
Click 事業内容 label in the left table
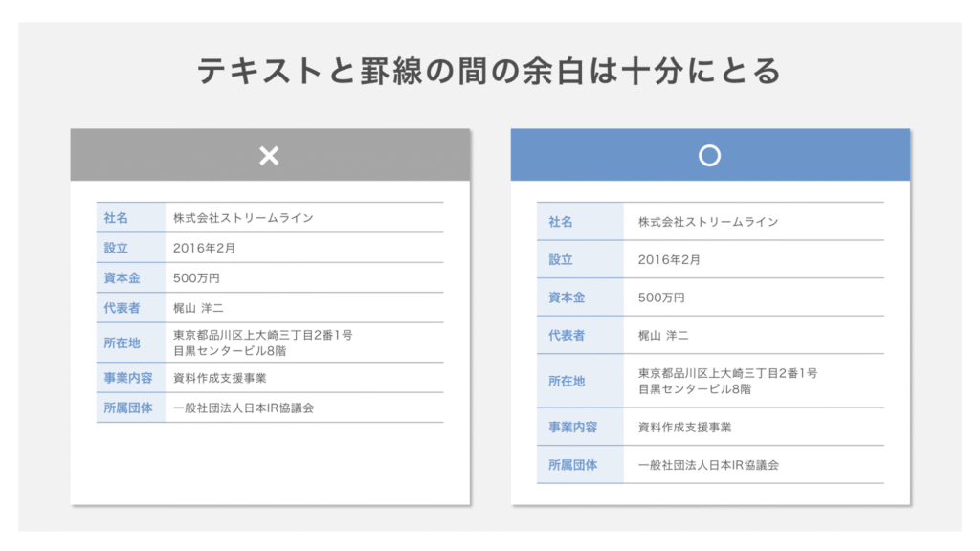[128, 378]
